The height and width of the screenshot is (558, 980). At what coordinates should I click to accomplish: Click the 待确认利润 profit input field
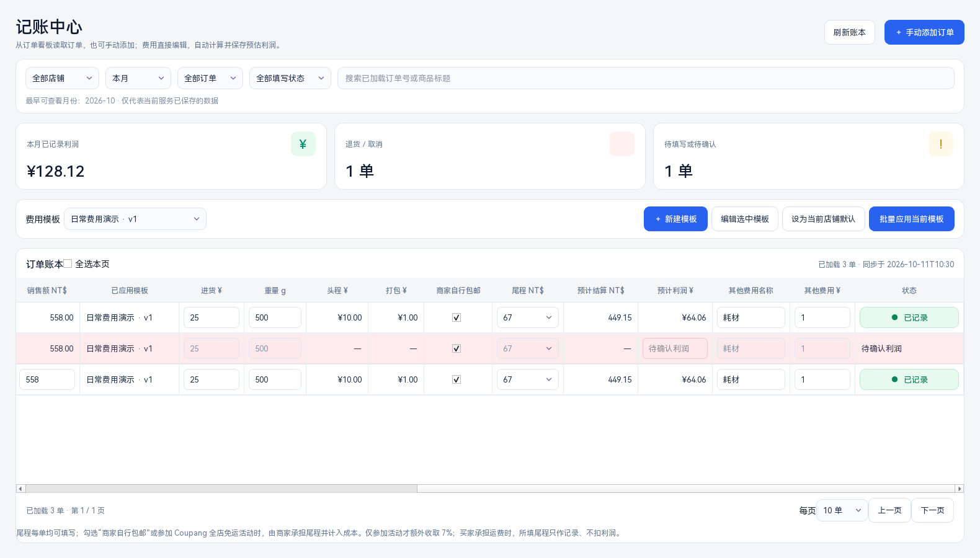675,348
